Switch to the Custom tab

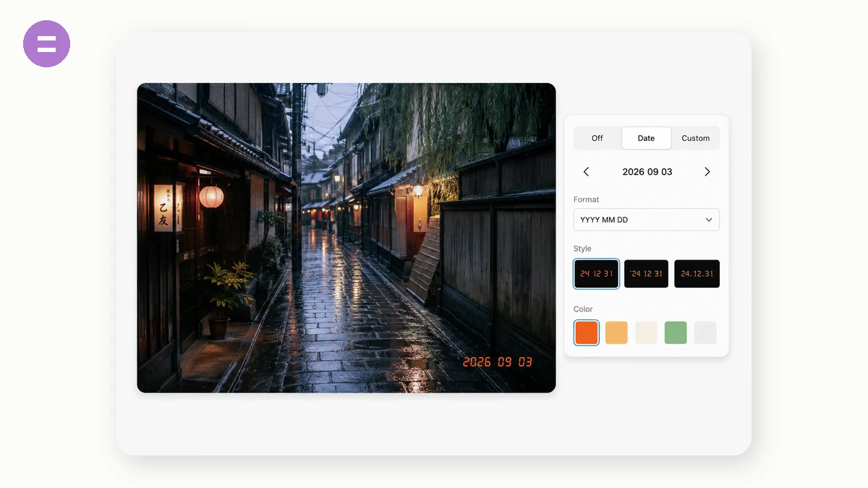pyautogui.click(x=696, y=138)
